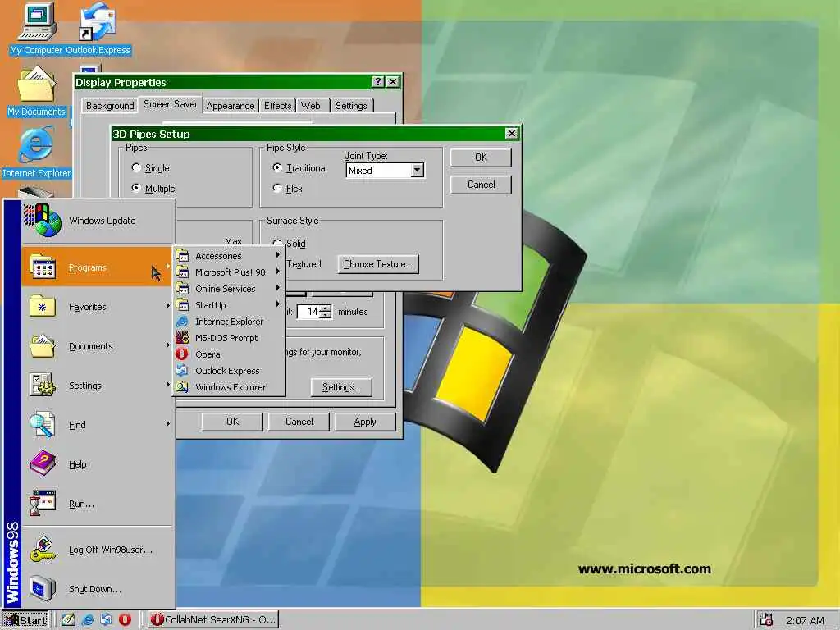
Task: Click Outlook Express icon in Programs submenu
Action: pyautogui.click(x=182, y=370)
